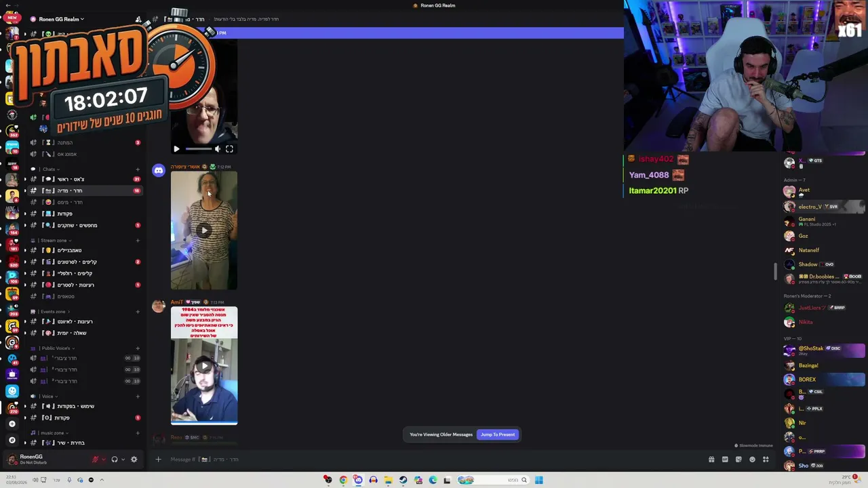This screenshot has width=868, height=488.
Task: Open member JustLiors' profile
Action: [824, 308]
